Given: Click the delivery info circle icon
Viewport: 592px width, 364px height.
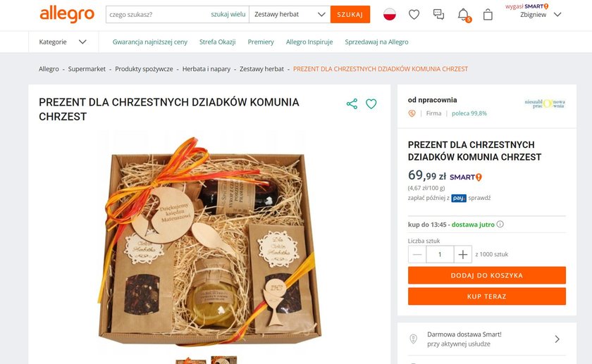Looking at the screenshot, I should click(500, 224).
